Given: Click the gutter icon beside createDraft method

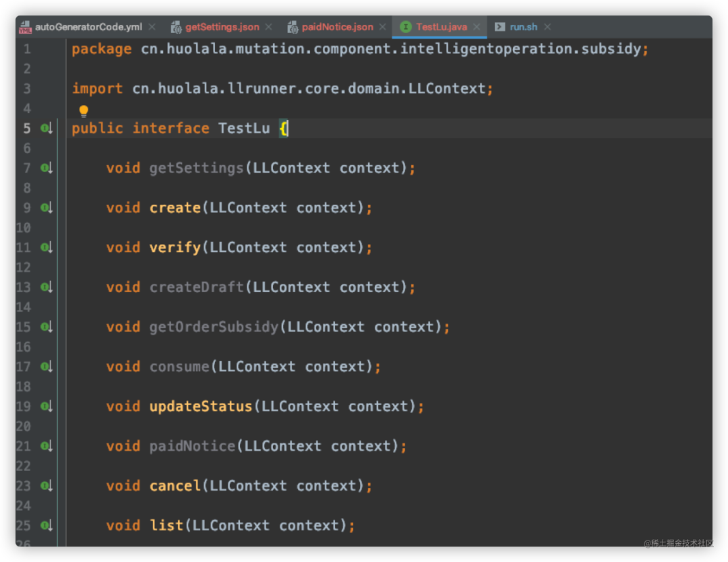Looking at the screenshot, I should (x=47, y=287).
